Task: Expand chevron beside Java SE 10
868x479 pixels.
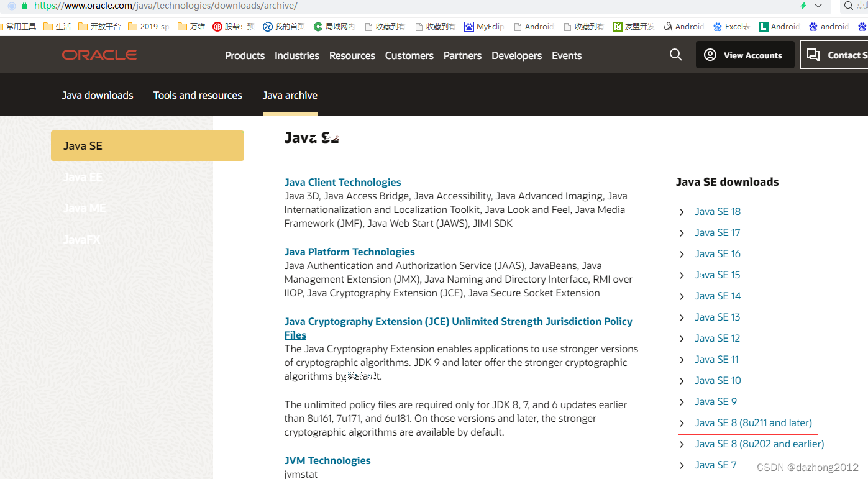Action: click(x=682, y=381)
